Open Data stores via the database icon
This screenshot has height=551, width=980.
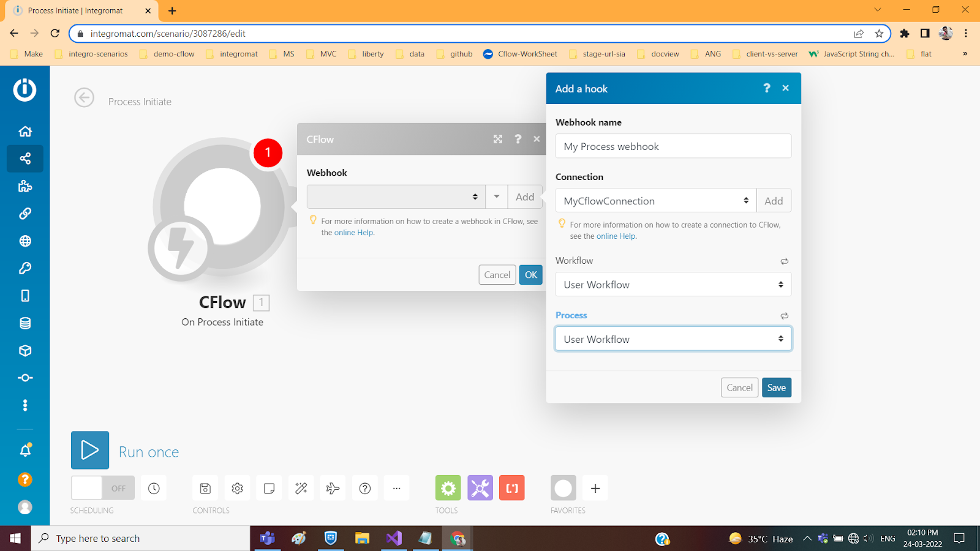25,323
